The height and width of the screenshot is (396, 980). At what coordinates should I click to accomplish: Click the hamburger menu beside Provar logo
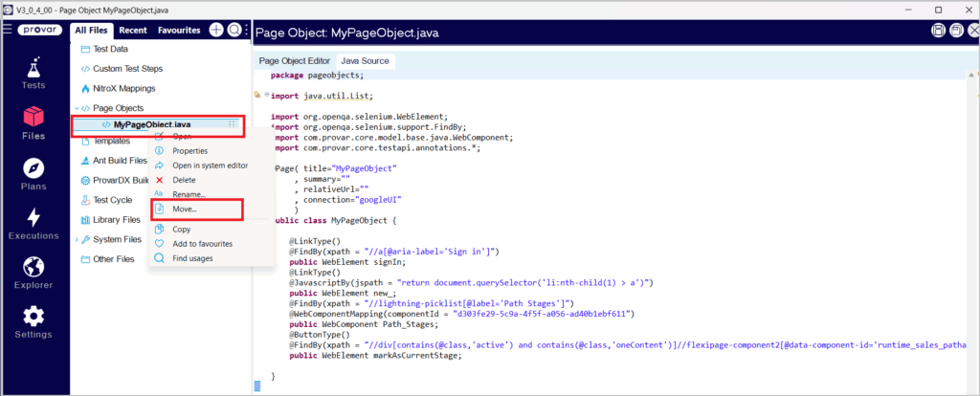(7, 30)
